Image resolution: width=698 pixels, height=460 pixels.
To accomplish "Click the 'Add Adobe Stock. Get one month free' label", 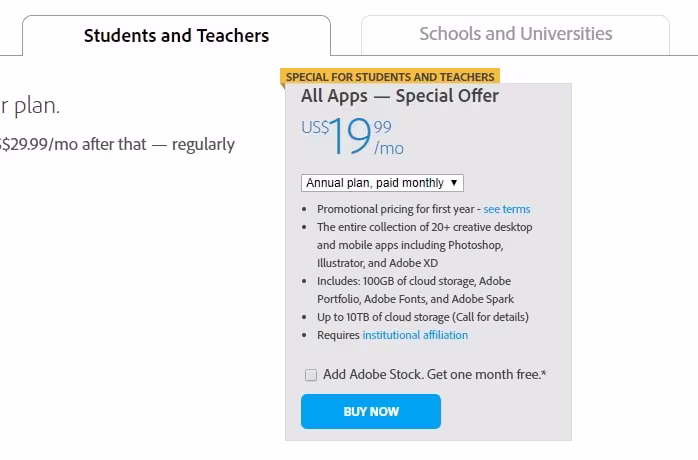I will coord(434,375).
